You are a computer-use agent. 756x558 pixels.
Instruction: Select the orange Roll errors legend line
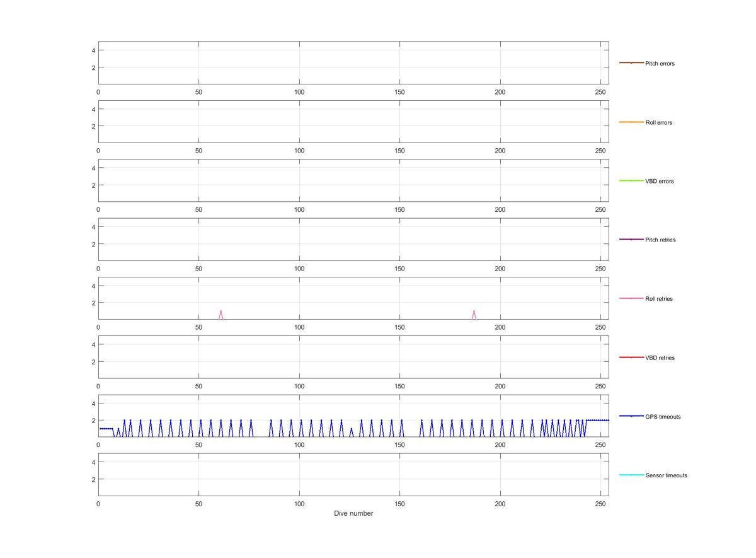[x=631, y=122]
